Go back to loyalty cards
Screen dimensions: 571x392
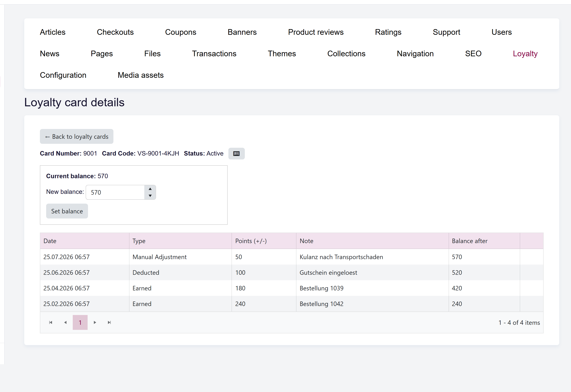pyautogui.click(x=76, y=137)
